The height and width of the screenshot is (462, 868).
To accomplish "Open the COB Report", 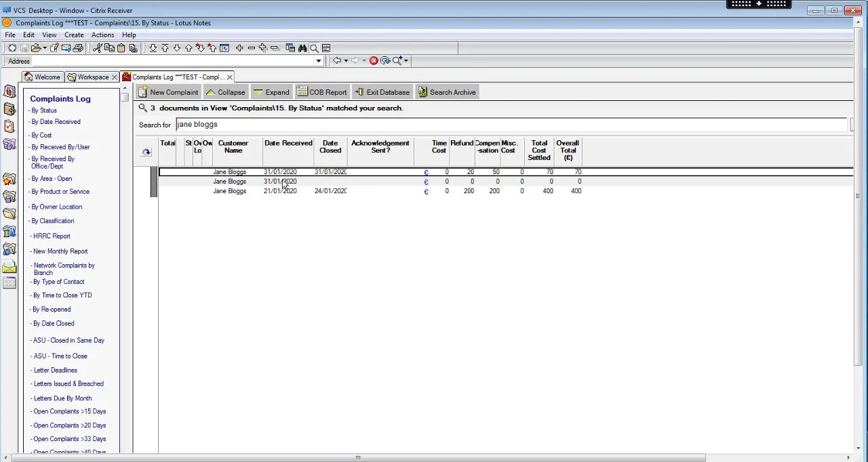I will coord(322,92).
